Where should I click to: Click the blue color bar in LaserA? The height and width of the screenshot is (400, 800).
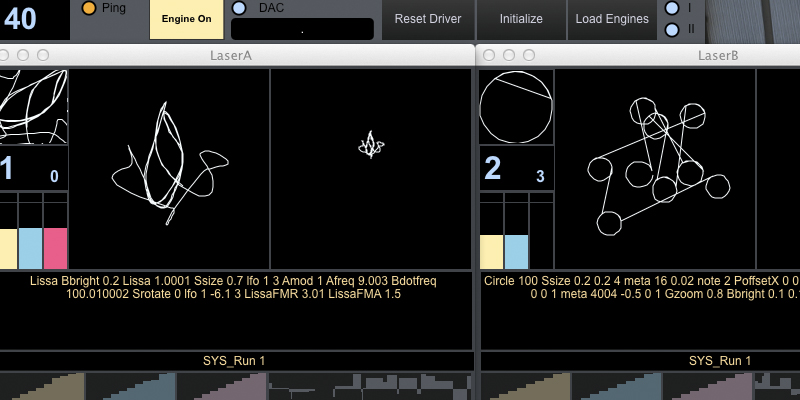pyautogui.click(x=31, y=248)
